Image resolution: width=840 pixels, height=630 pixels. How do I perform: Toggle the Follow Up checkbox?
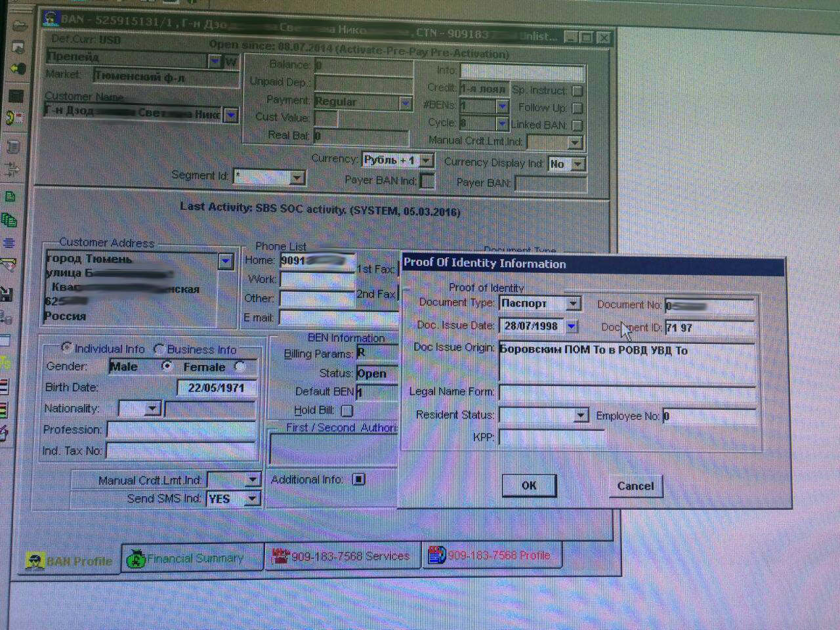577,108
